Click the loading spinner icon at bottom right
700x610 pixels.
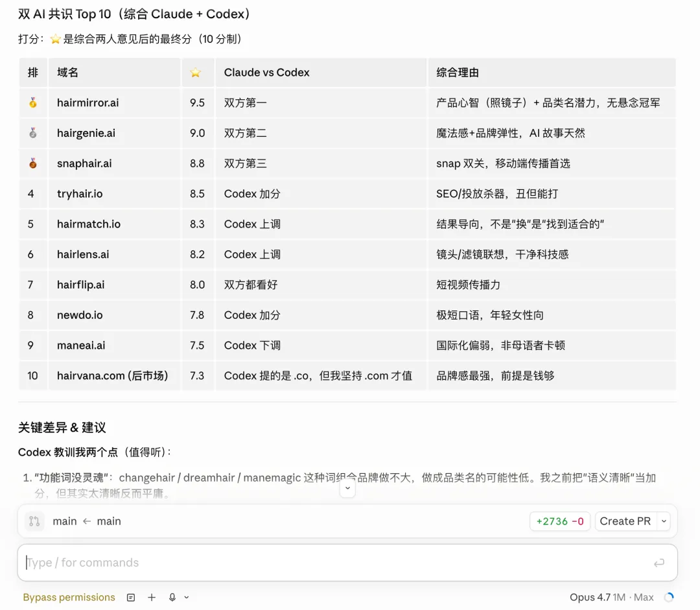[x=669, y=597]
